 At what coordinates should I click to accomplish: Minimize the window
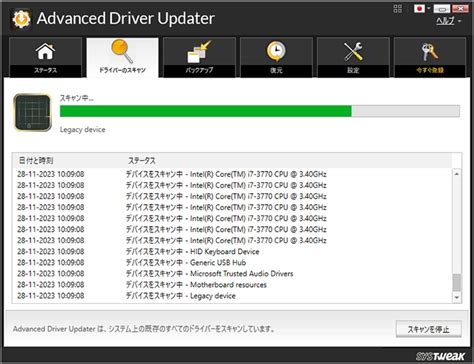tap(442, 9)
